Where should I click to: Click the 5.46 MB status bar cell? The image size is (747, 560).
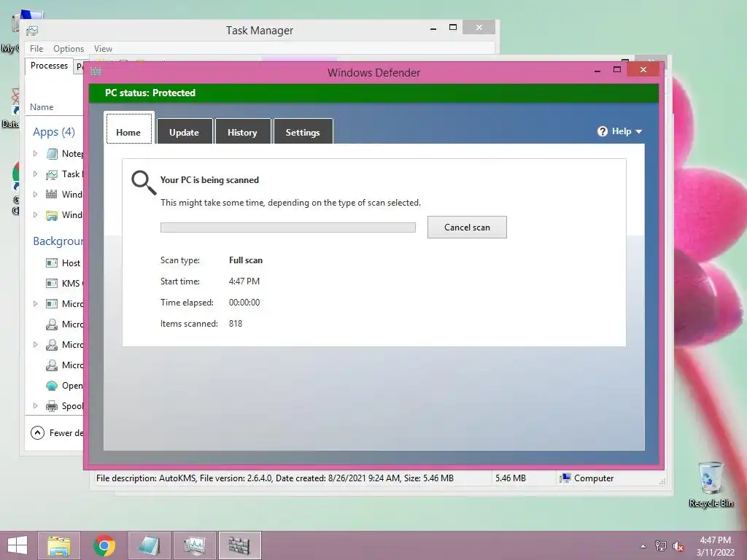tap(511, 478)
